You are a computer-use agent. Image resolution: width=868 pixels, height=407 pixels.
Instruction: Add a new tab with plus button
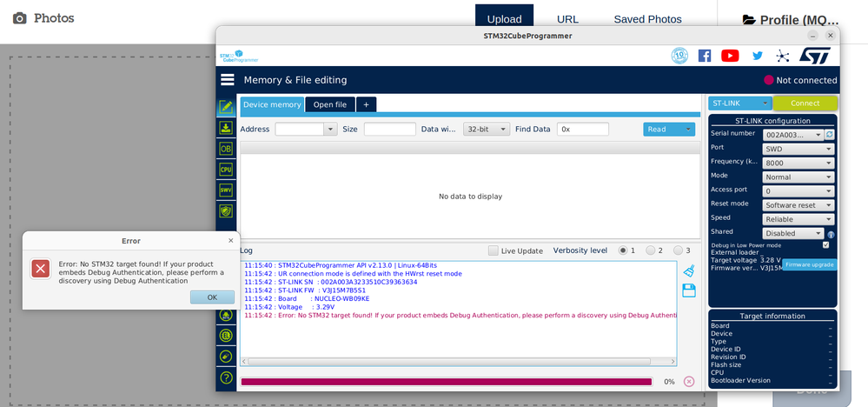[x=366, y=104]
